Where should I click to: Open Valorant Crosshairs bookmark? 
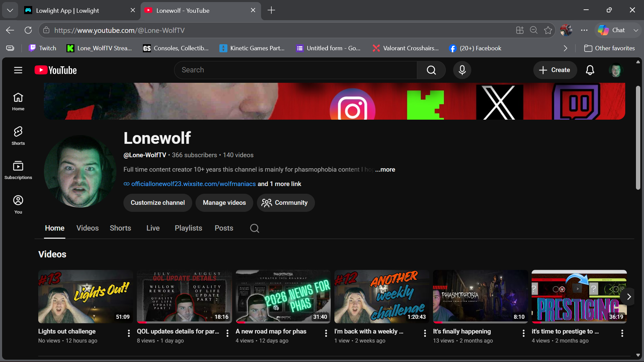[x=406, y=48]
